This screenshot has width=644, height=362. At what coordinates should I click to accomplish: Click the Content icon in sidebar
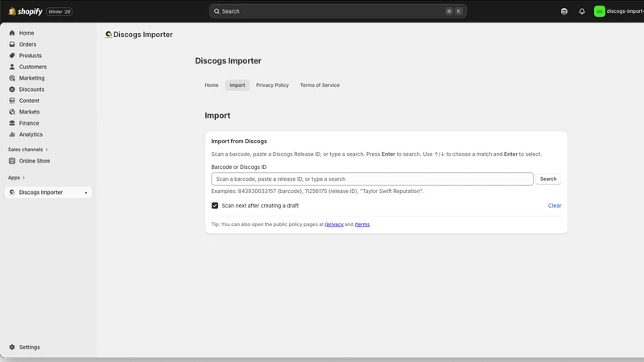pos(12,101)
